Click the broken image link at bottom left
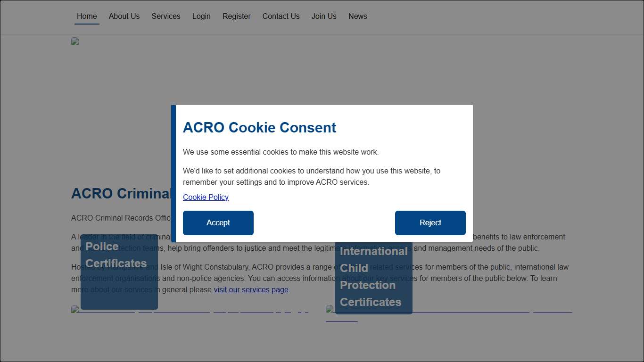 pyautogui.click(x=189, y=310)
